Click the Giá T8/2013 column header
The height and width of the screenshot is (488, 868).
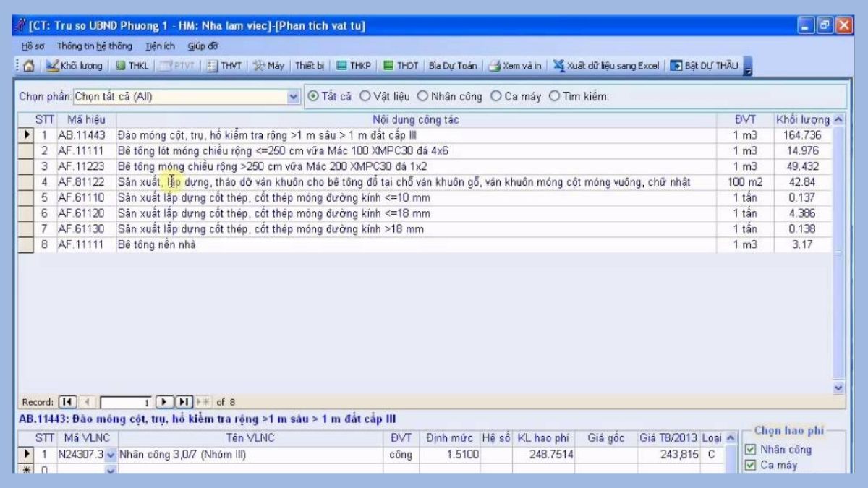(x=668, y=438)
